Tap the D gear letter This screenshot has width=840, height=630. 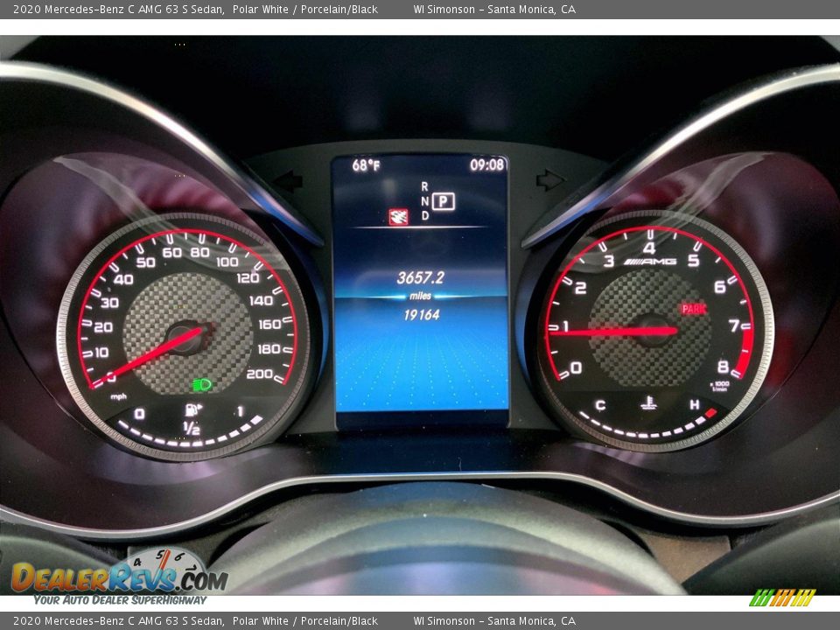tap(425, 216)
